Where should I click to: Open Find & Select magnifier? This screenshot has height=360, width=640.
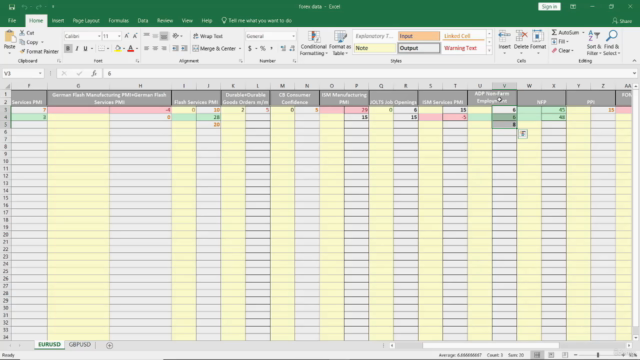pyautogui.click(x=611, y=42)
